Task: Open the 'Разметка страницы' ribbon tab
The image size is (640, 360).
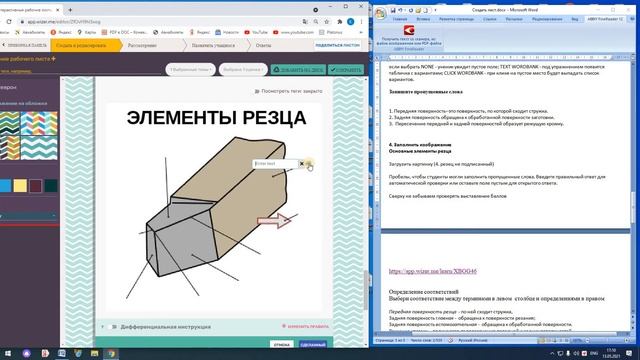Action: (456, 19)
